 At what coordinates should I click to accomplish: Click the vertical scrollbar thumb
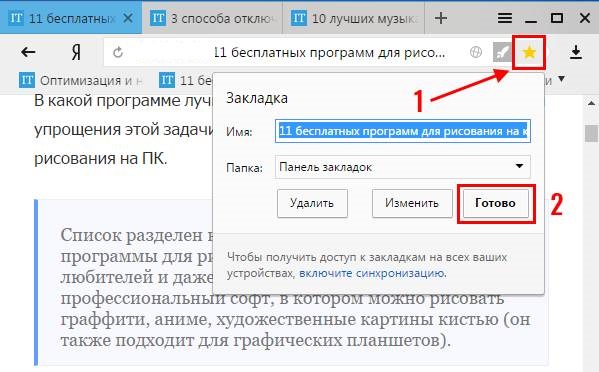coord(591,133)
